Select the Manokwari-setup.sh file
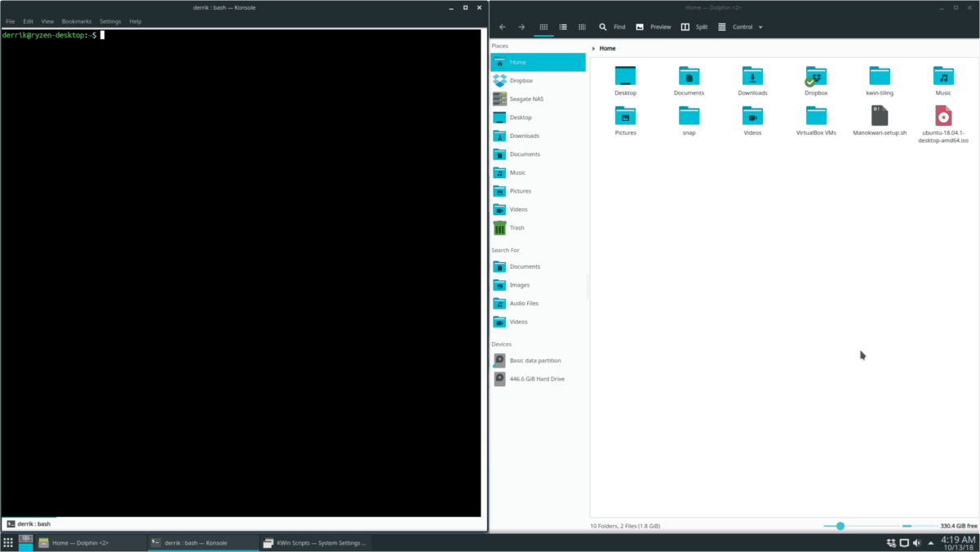The width and height of the screenshot is (980, 552). click(x=880, y=121)
